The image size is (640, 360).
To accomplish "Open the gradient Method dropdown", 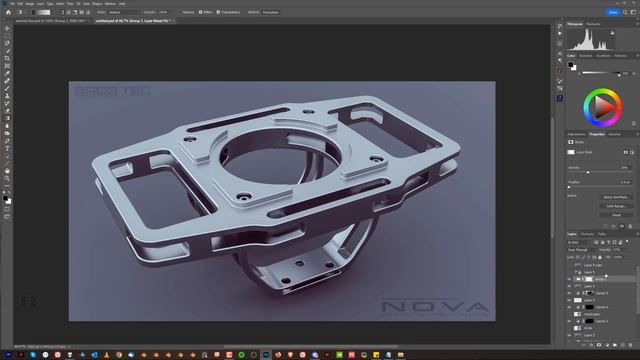I will [272, 12].
